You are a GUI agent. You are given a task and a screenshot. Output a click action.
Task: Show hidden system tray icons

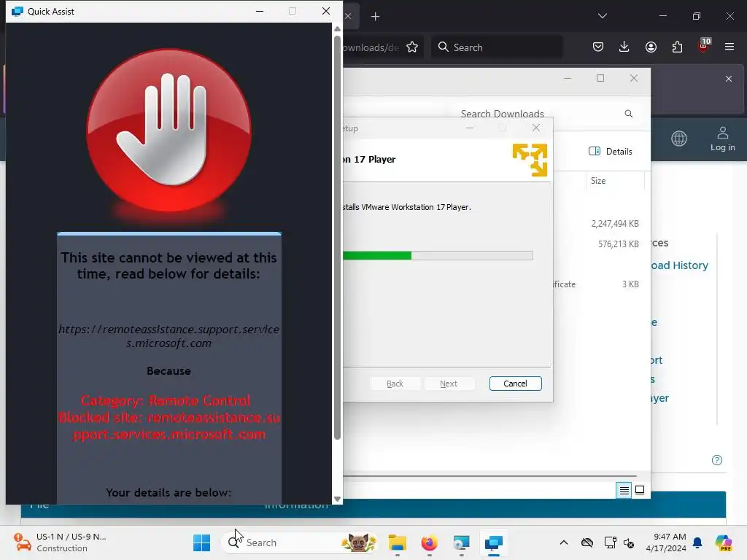(x=564, y=542)
